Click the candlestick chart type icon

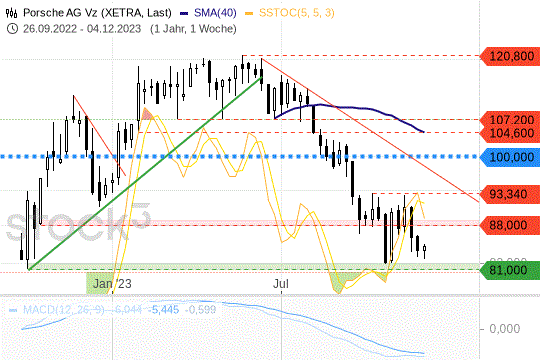(11, 13)
